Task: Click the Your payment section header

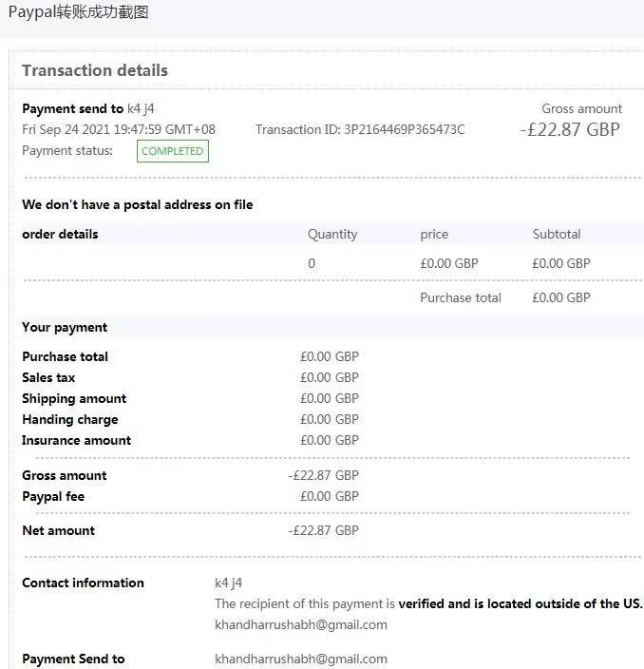Action: point(65,327)
